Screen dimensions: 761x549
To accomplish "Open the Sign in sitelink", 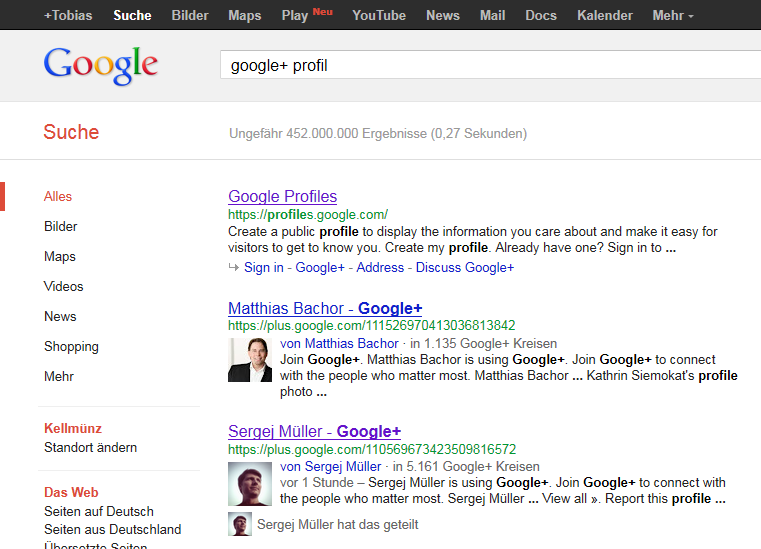I will point(264,267).
